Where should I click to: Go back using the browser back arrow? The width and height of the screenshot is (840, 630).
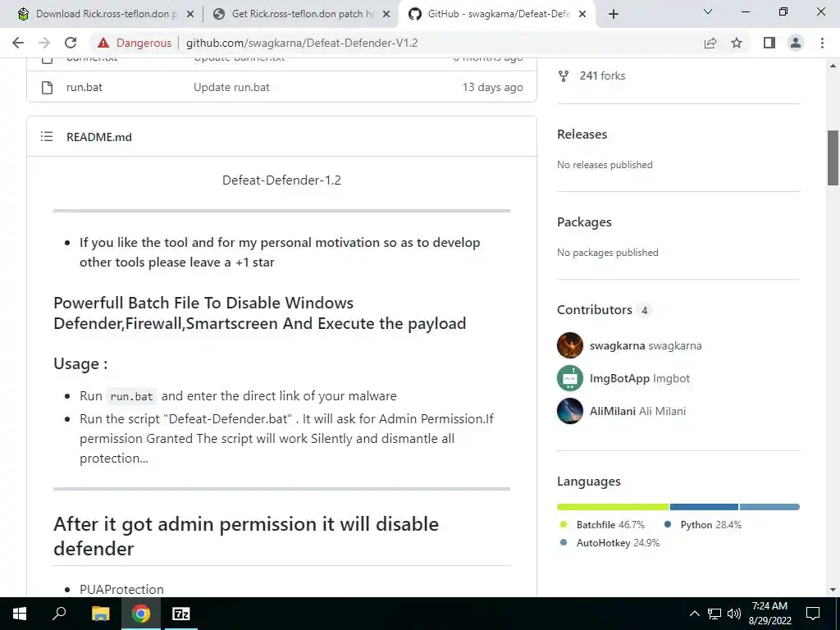coord(18,43)
